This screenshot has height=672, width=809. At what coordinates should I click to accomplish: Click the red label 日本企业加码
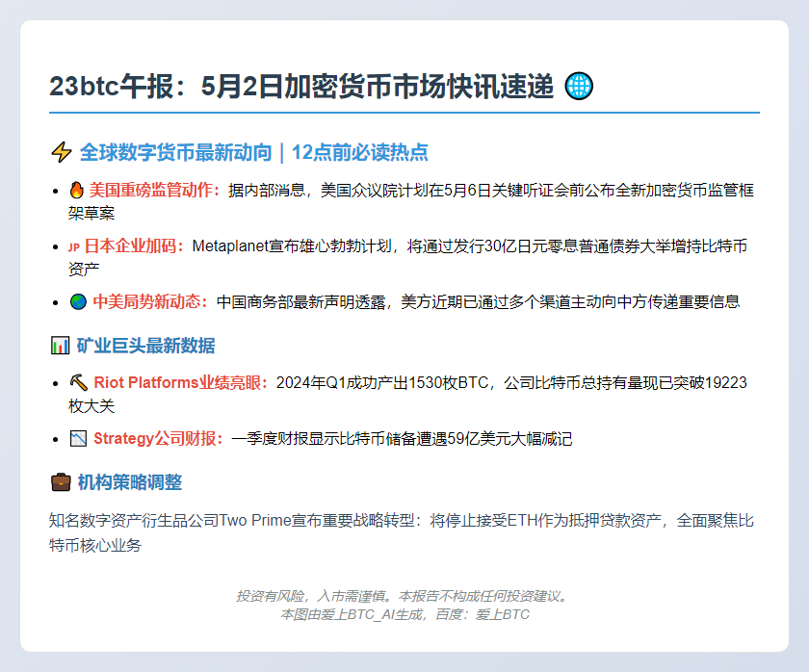pos(133,246)
